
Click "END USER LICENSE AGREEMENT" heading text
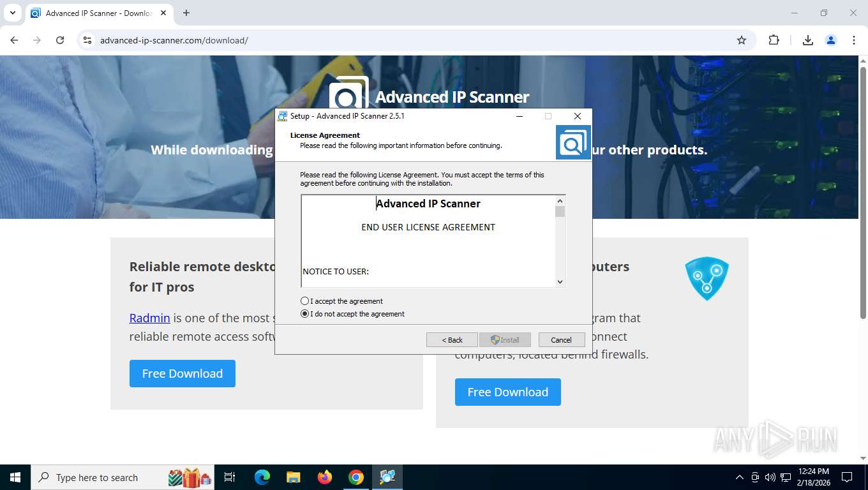point(428,227)
